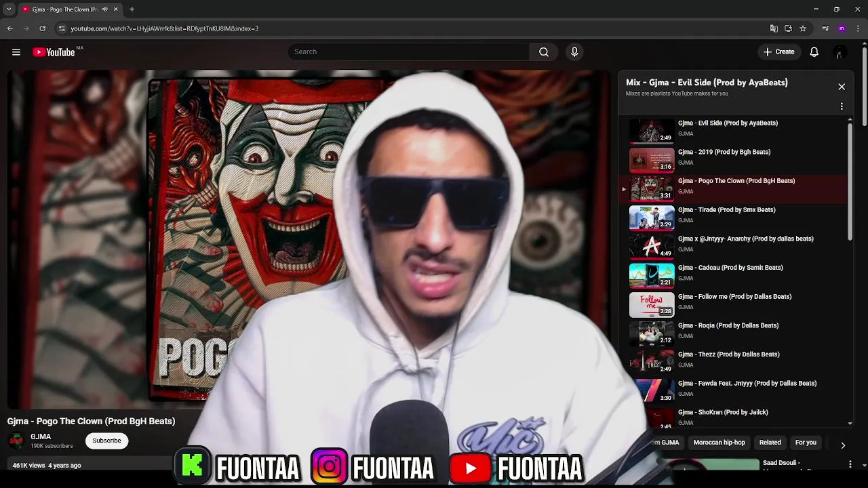Open the Chrome three-dot menu
868x488 pixels.
858,28
